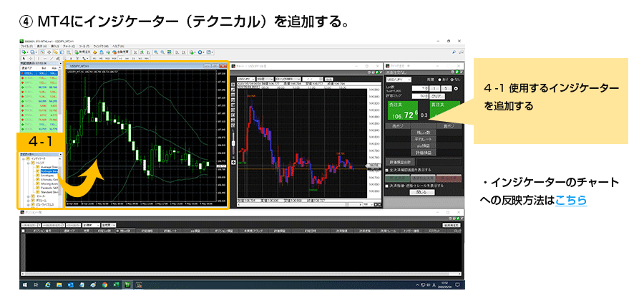644x306 pixels.
Task: Open the 表示(V) menu
Action: 42,47
